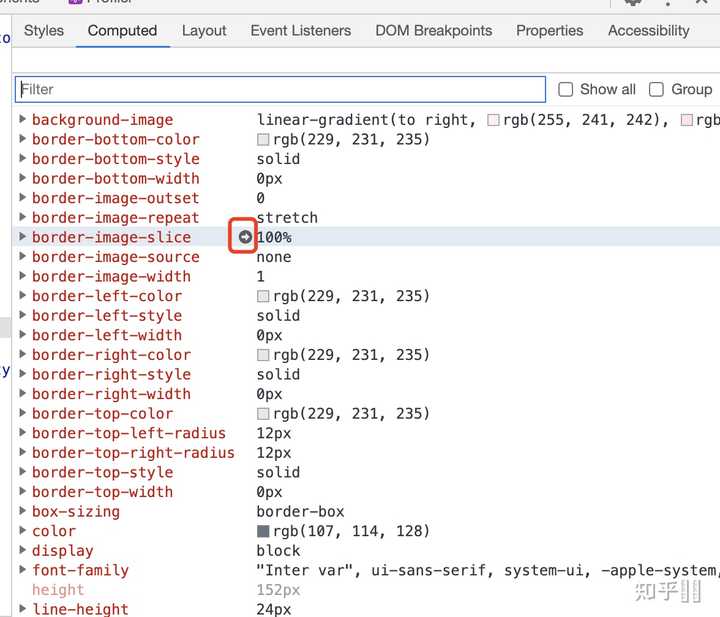720x617 pixels.
Task: Select the Computed tab
Action: (122, 30)
